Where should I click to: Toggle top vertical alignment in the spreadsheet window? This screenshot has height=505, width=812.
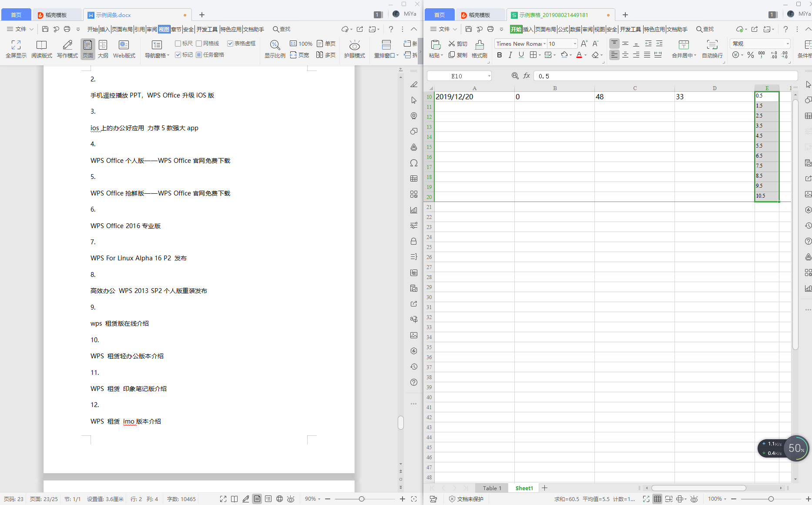(614, 44)
